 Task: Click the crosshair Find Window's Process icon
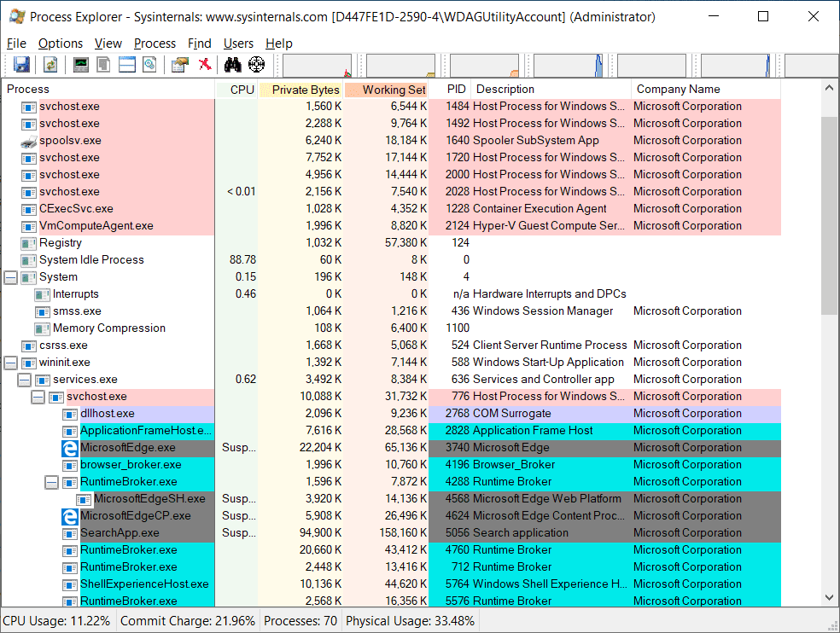coord(256,65)
